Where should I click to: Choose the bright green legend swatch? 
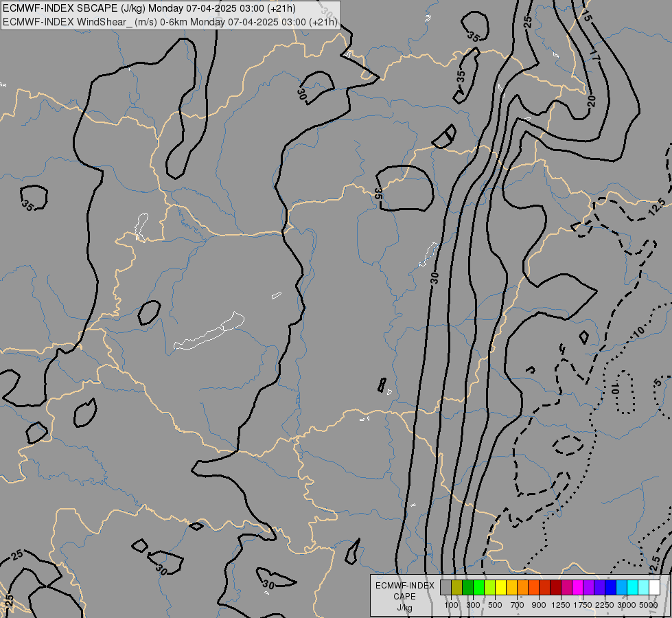coord(478,587)
